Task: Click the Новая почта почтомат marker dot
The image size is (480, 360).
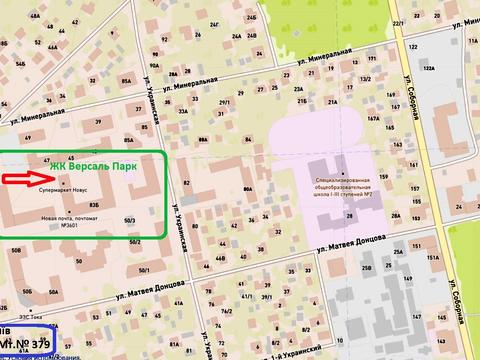Action: [69, 212]
